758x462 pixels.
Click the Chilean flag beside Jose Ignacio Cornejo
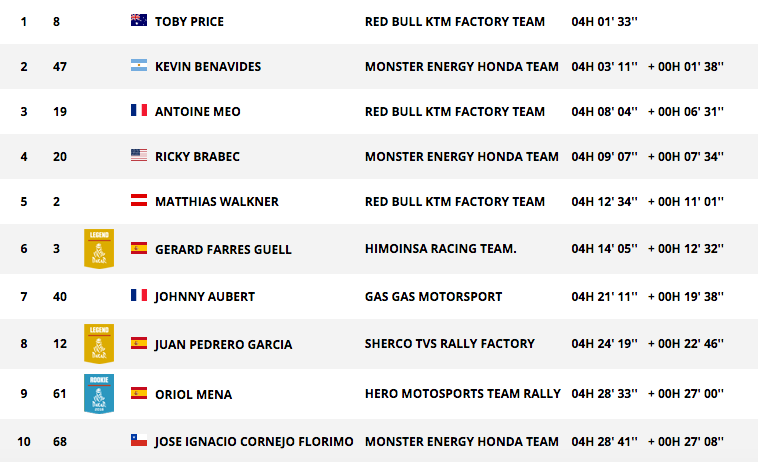point(139,440)
